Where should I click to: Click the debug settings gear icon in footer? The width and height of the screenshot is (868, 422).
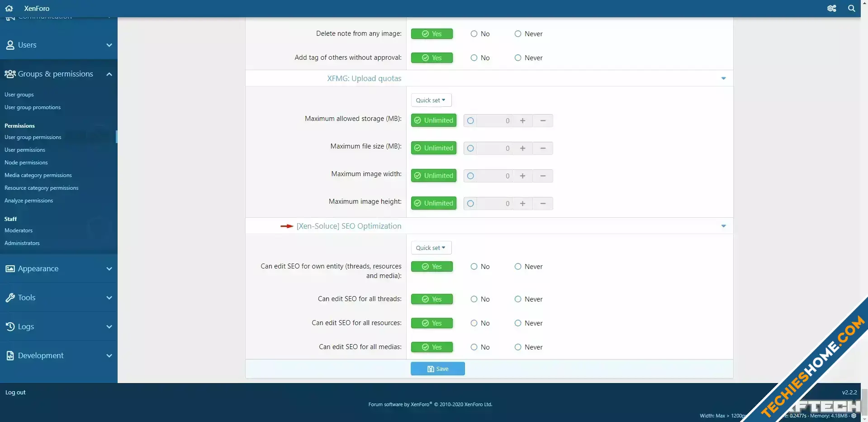pyautogui.click(x=854, y=416)
